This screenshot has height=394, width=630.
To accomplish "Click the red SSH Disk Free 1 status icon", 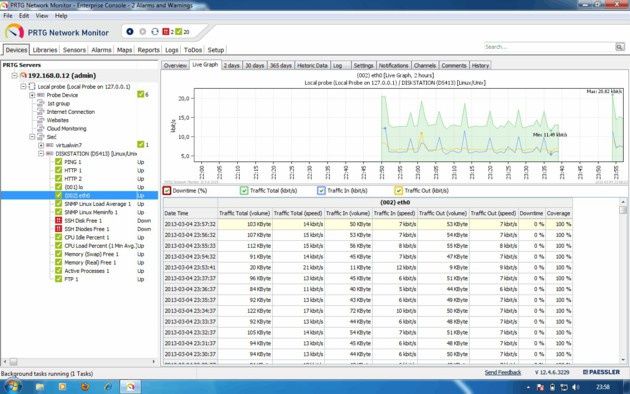I will [59, 220].
